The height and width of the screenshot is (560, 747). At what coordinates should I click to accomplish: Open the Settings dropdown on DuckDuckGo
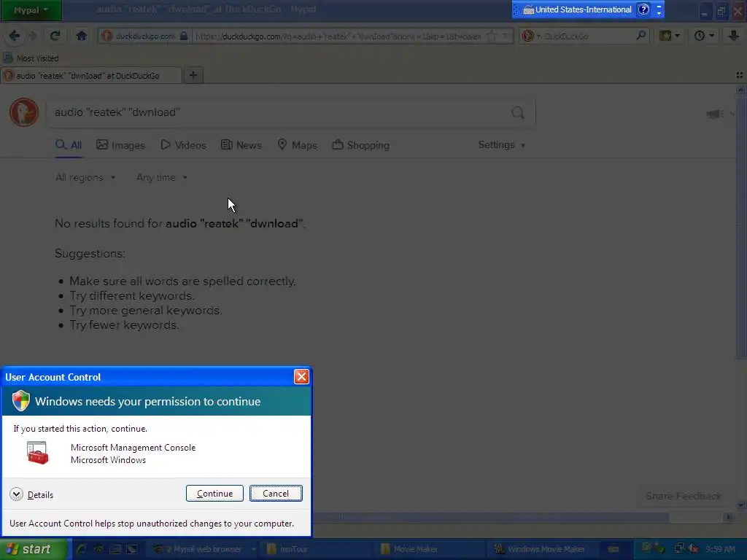(502, 145)
